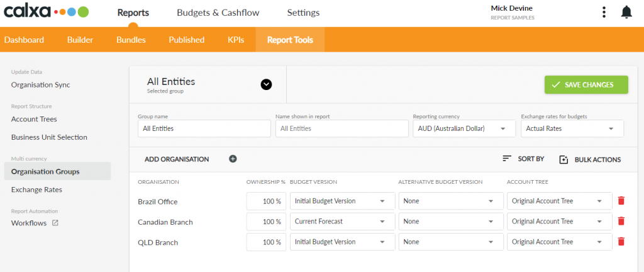Click the external link icon beside Workflows
This screenshot has height=272, width=644.
point(55,223)
